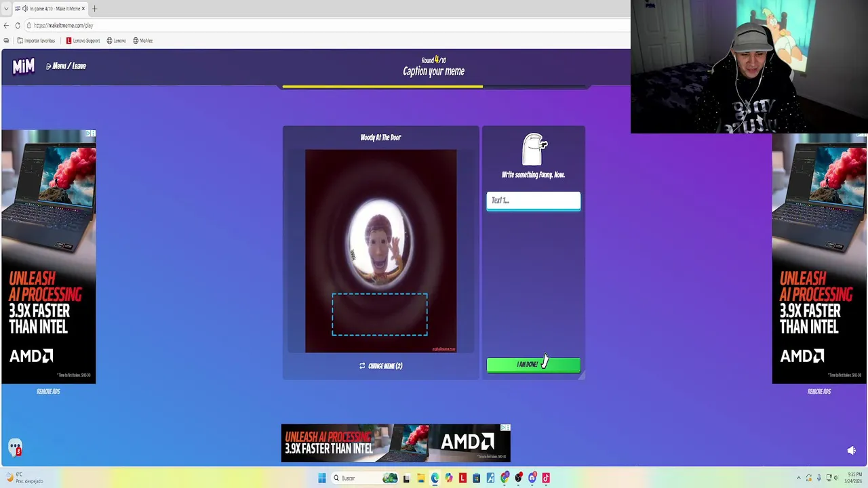
Task: Mute the tab via its speaker icon
Action: [x=25, y=9]
